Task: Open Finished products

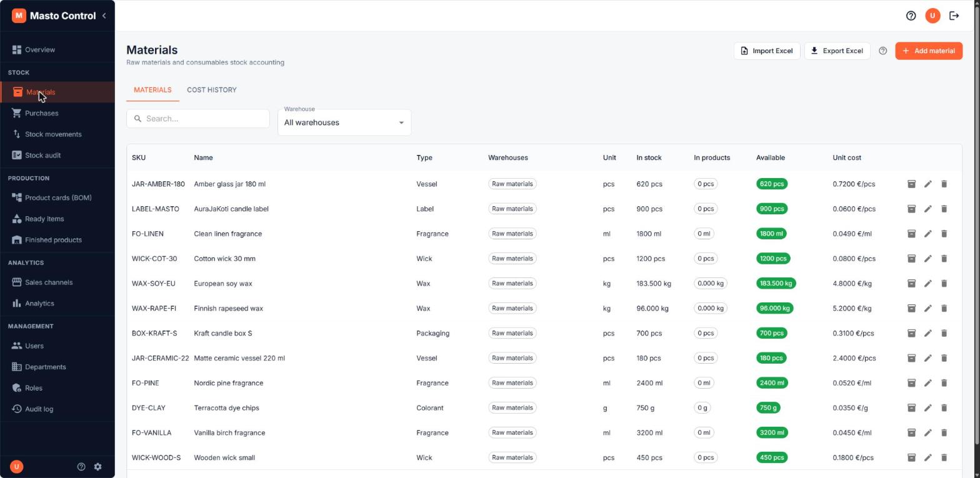Action: [57, 240]
